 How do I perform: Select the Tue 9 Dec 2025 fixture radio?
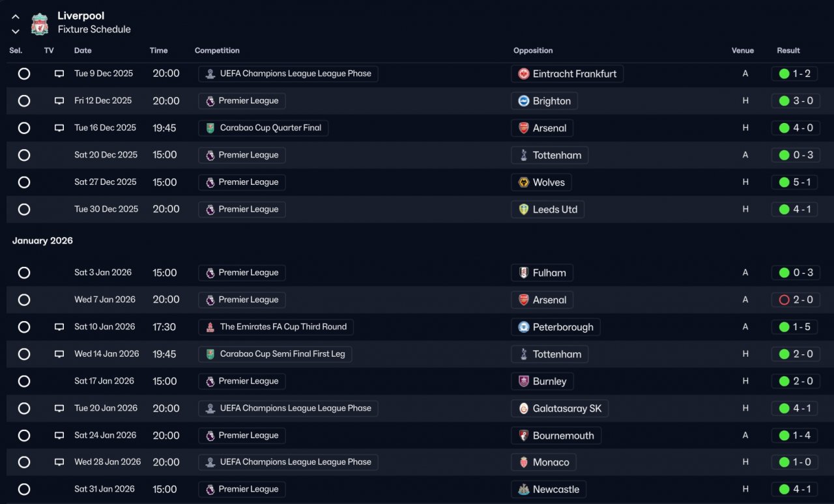tap(24, 74)
